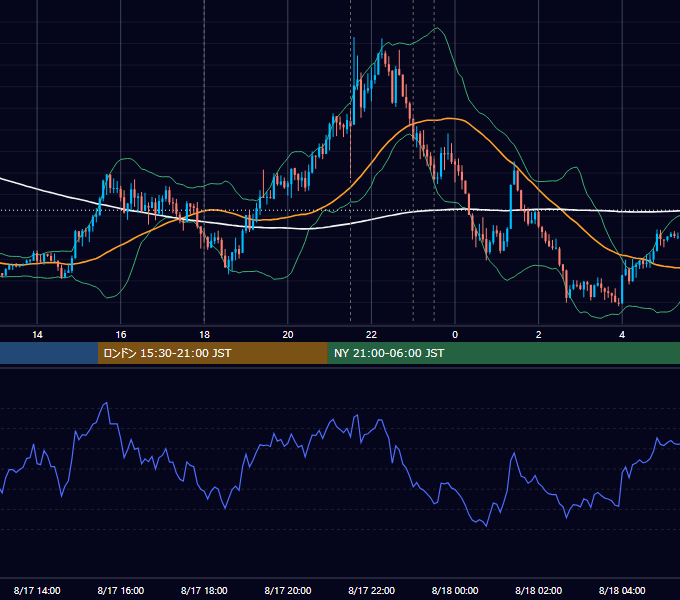Click the 8/18 00:00 date label
680x600 pixels.
point(455,590)
